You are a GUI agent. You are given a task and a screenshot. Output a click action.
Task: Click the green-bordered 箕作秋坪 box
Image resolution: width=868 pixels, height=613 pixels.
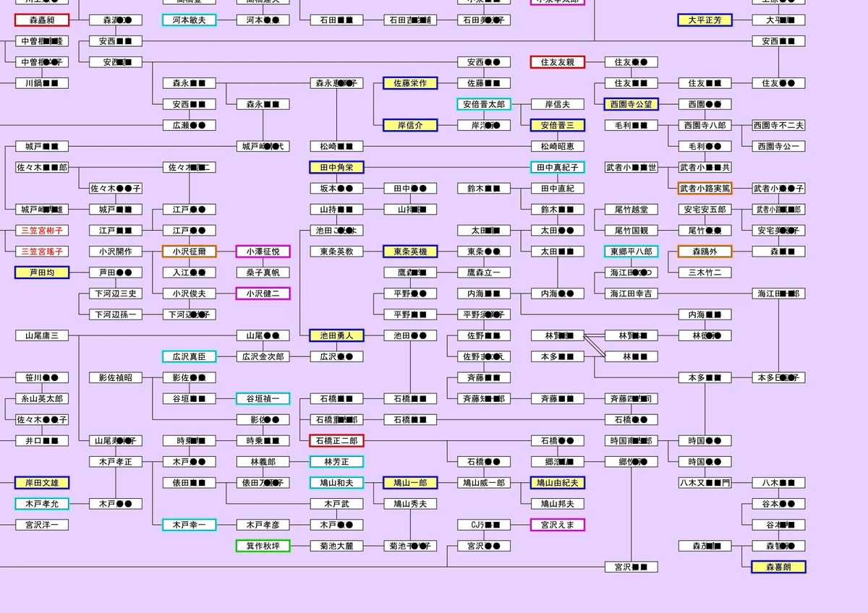[263, 546]
